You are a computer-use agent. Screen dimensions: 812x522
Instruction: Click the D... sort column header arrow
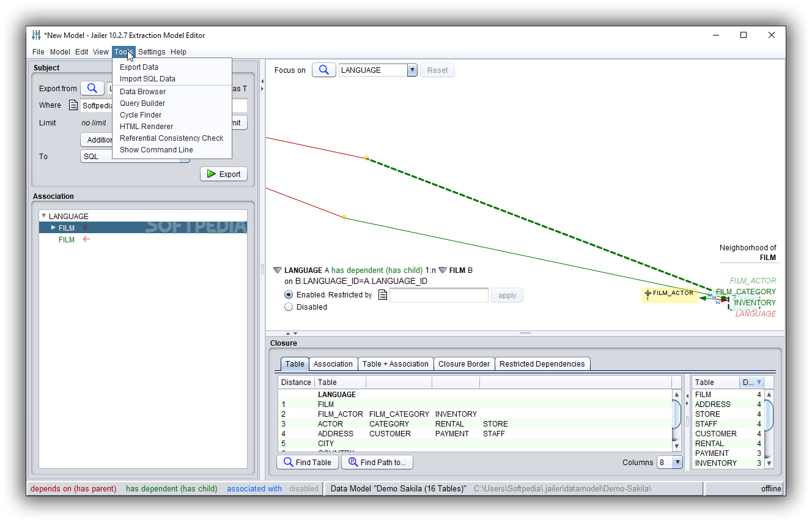759,382
